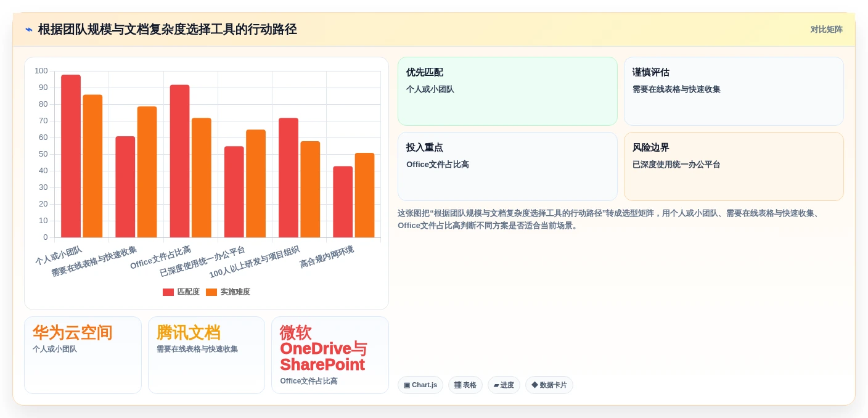Click the orange bar for 高合规内网环境
868x418 pixels.
pos(364,195)
